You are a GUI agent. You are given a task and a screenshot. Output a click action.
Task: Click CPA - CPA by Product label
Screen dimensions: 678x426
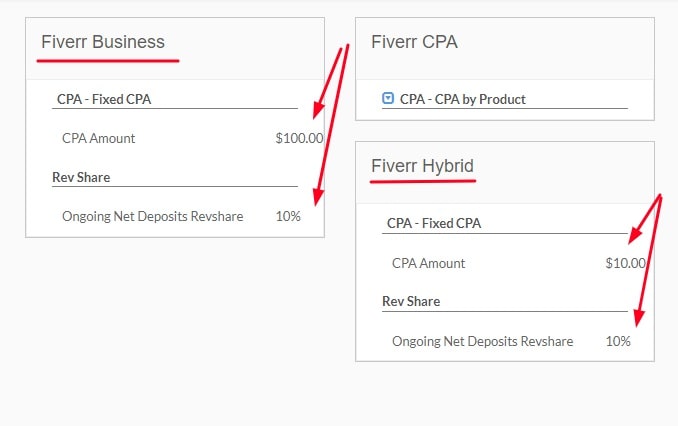(x=462, y=99)
